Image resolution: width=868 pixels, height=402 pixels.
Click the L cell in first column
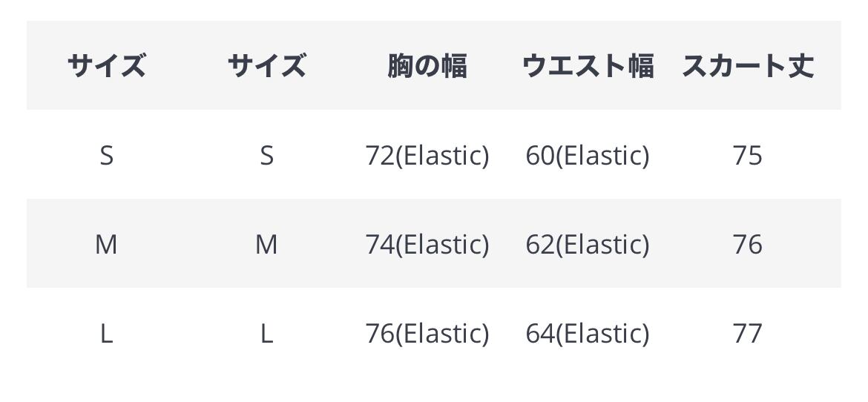tap(106, 333)
